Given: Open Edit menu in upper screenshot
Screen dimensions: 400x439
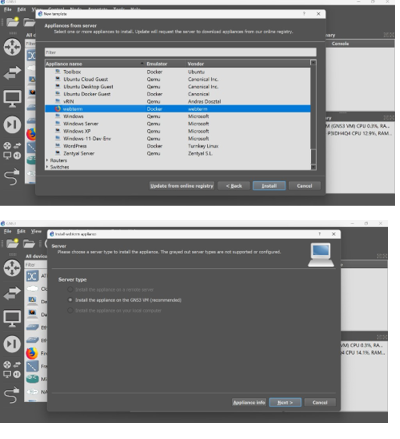Looking at the screenshot, I should tap(22, 9).
